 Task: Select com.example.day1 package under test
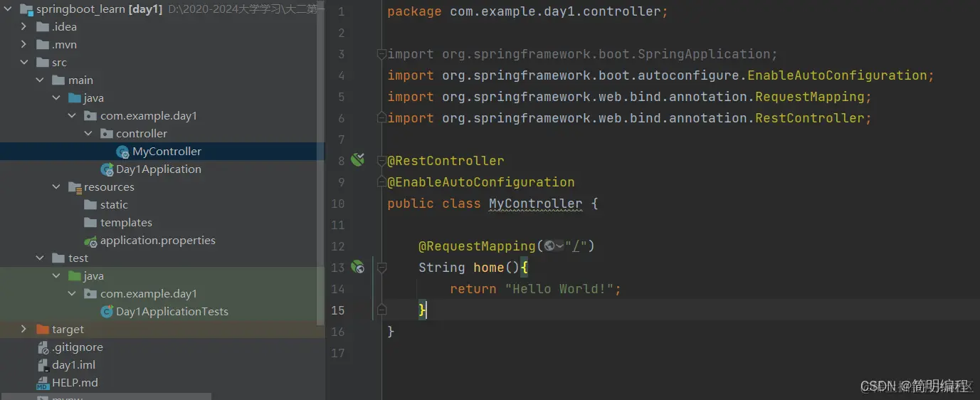pyautogui.click(x=149, y=294)
